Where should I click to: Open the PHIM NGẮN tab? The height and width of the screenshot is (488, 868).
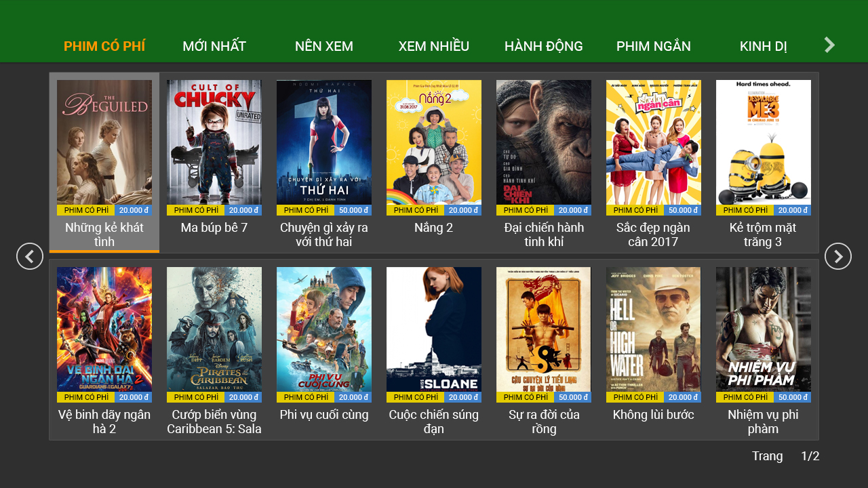(x=654, y=46)
